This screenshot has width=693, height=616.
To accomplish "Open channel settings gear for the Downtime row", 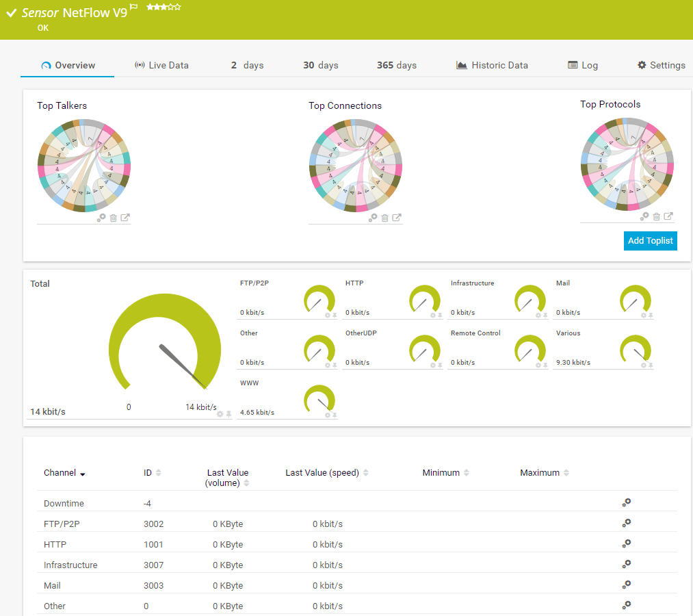I will click(x=626, y=502).
